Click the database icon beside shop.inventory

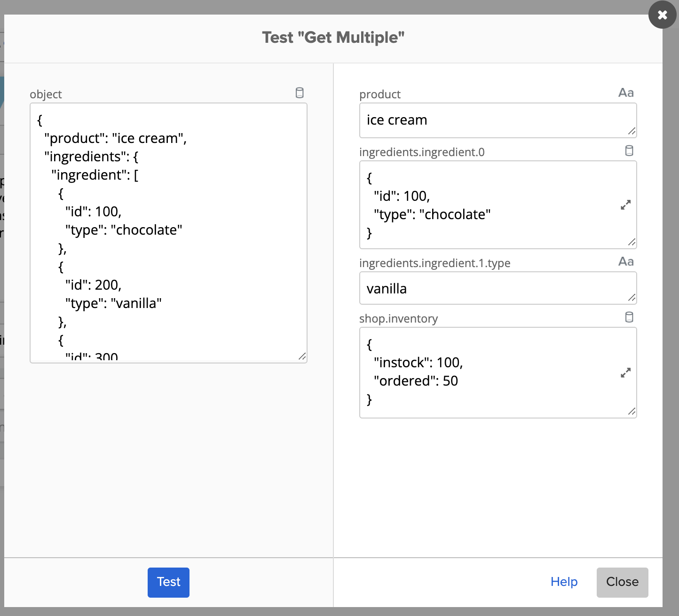tap(630, 317)
